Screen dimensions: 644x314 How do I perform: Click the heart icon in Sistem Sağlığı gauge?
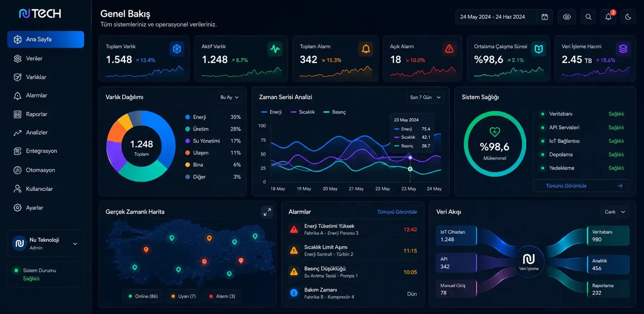(x=495, y=132)
